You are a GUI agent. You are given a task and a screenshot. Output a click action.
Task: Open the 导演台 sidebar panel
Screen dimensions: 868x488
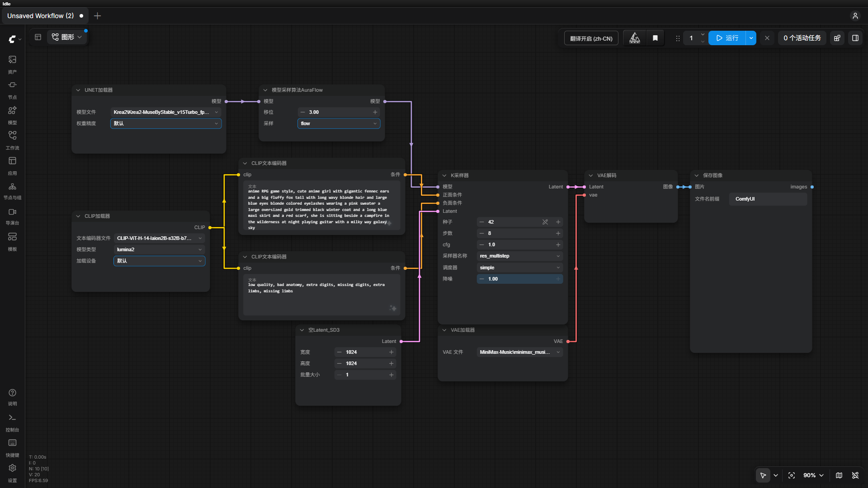(x=12, y=216)
